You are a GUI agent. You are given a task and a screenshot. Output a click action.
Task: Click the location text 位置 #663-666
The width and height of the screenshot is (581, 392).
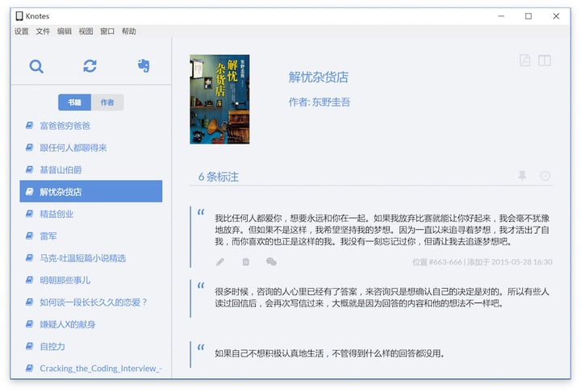[x=437, y=262]
